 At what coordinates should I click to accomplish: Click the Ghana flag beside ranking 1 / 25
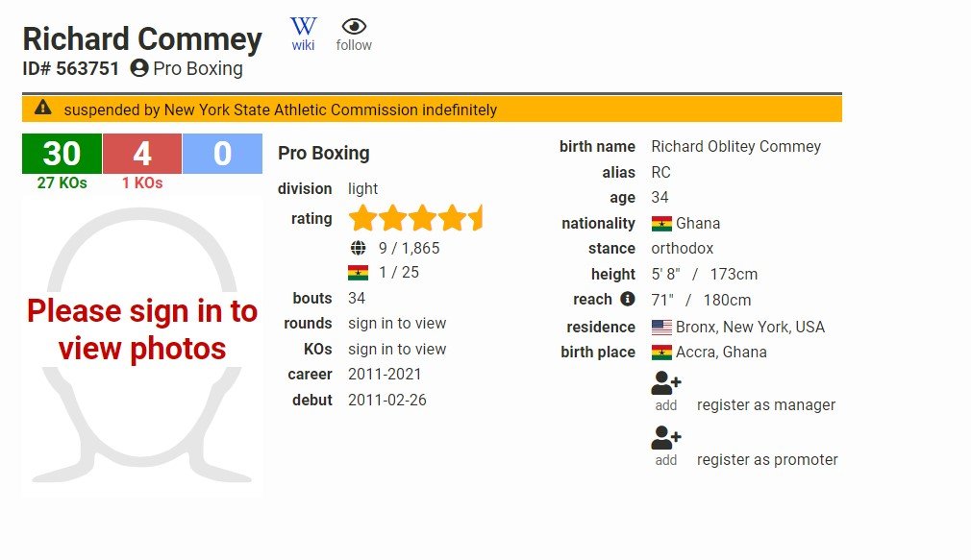pos(359,273)
